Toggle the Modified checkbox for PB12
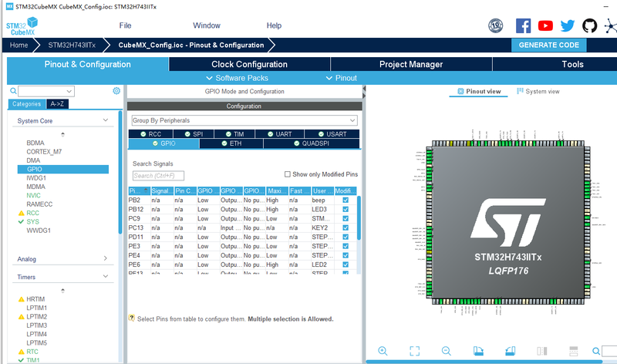 [346, 209]
